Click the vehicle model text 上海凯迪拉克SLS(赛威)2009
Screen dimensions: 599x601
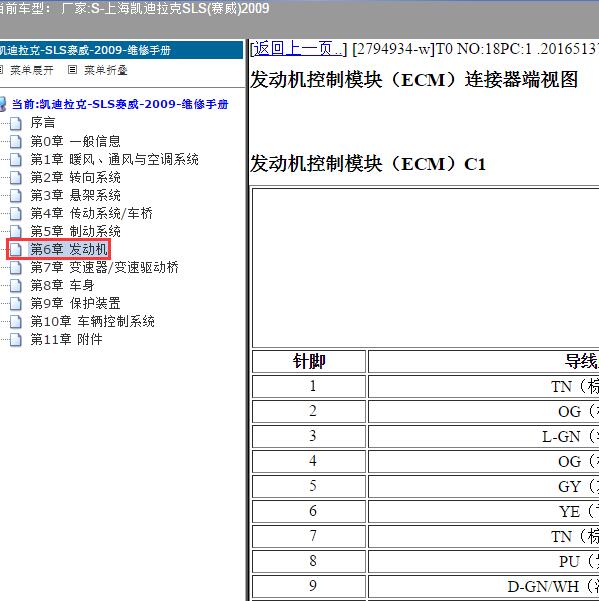pyautogui.click(x=186, y=8)
